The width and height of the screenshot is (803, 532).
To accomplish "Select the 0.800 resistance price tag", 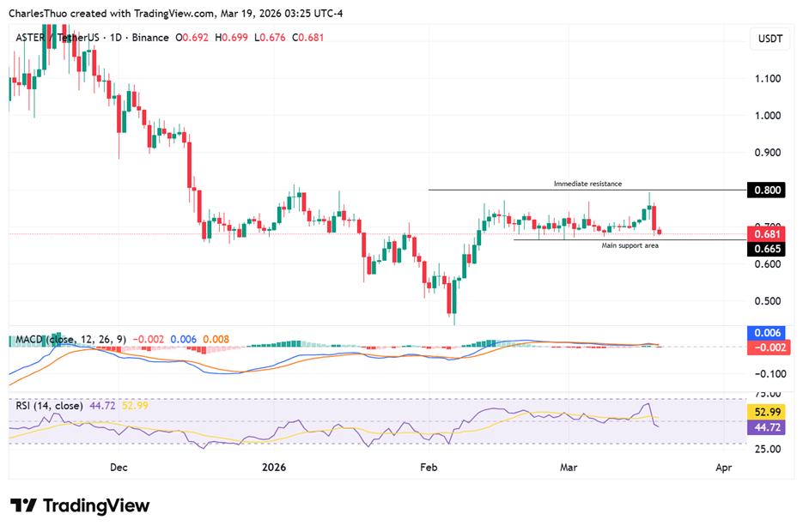I will click(x=767, y=190).
